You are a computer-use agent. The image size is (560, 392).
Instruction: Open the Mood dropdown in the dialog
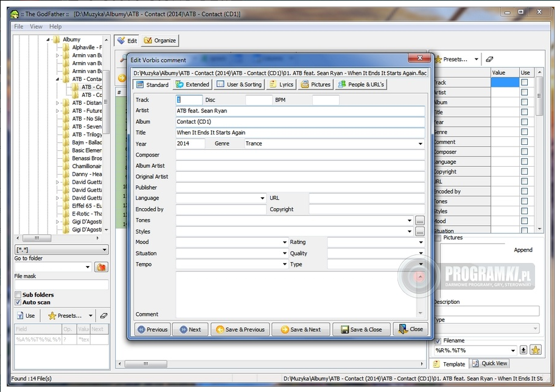click(285, 242)
